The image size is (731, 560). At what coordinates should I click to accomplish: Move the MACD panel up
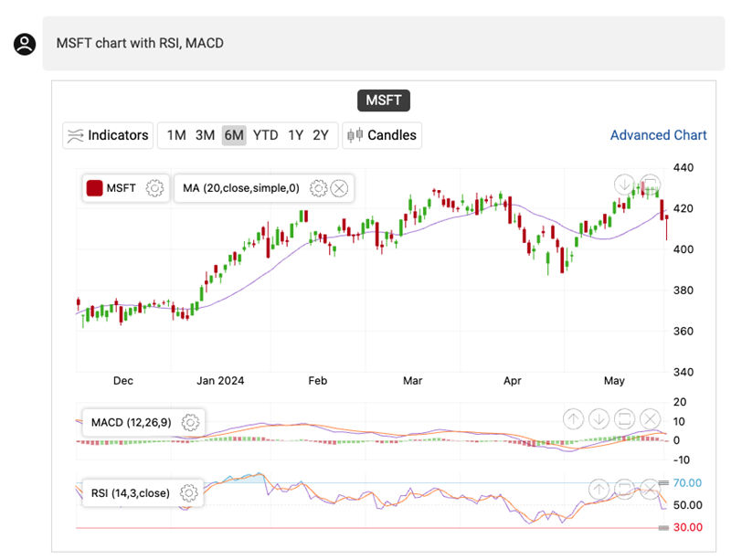(x=573, y=419)
